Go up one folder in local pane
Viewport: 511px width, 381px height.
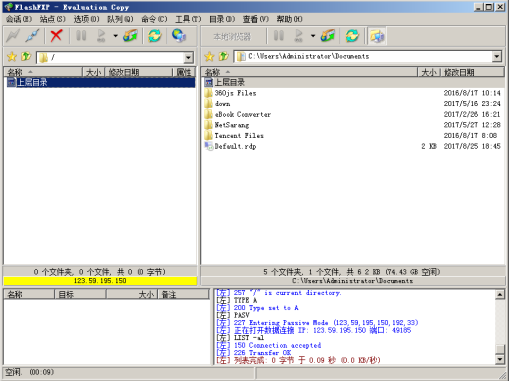click(x=223, y=56)
